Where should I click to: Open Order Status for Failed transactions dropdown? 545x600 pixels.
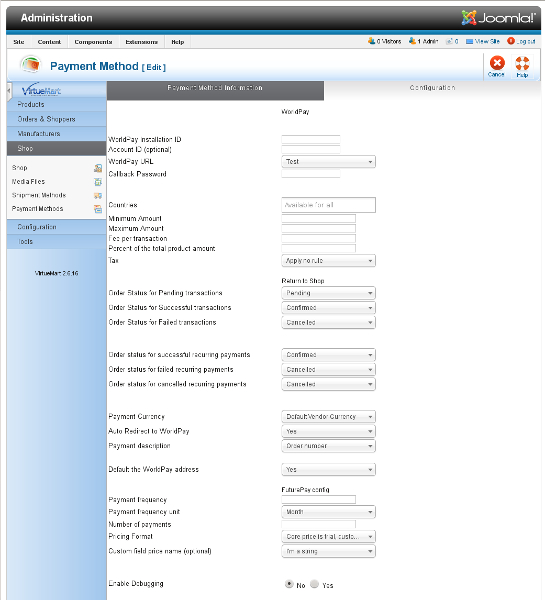click(x=328, y=323)
